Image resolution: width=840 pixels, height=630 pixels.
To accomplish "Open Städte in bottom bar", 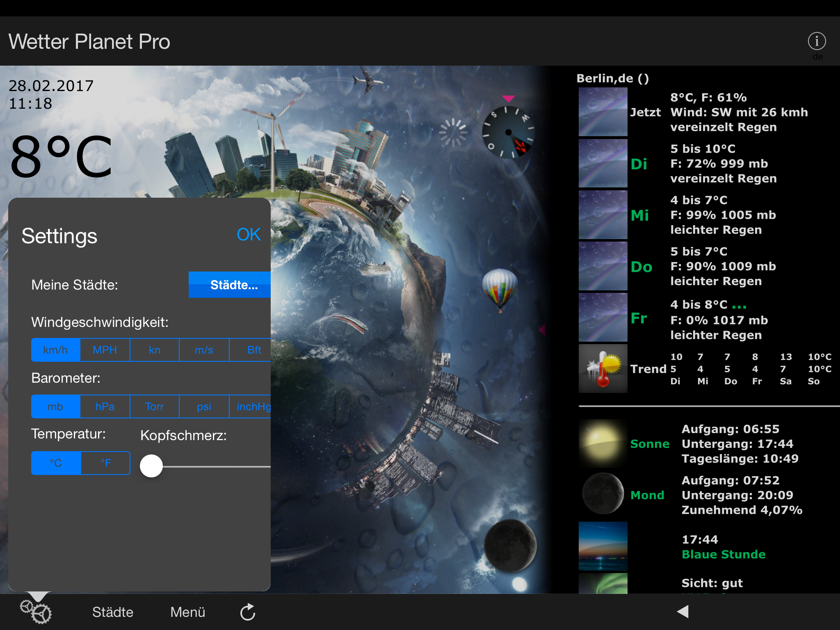I will [x=113, y=612].
